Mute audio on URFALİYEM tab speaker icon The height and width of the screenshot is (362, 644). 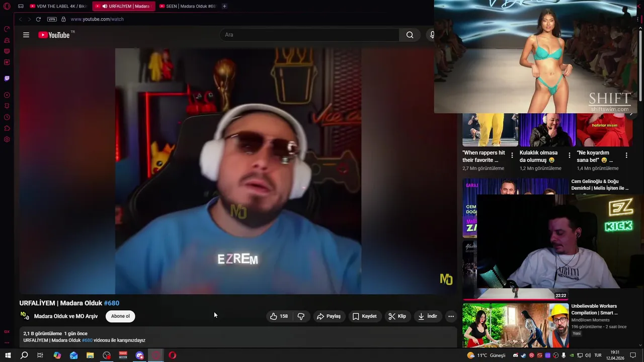[x=105, y=6]
